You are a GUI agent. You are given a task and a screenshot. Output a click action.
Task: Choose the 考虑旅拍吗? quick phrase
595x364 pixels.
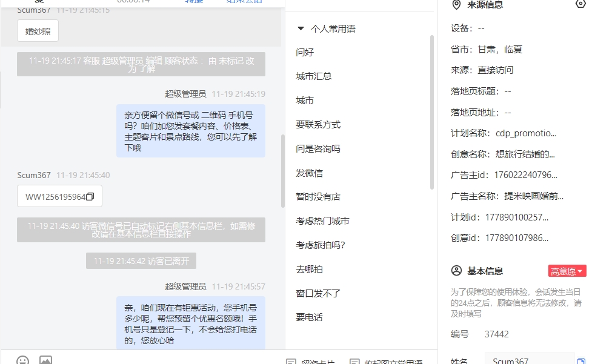pos(321,245)
